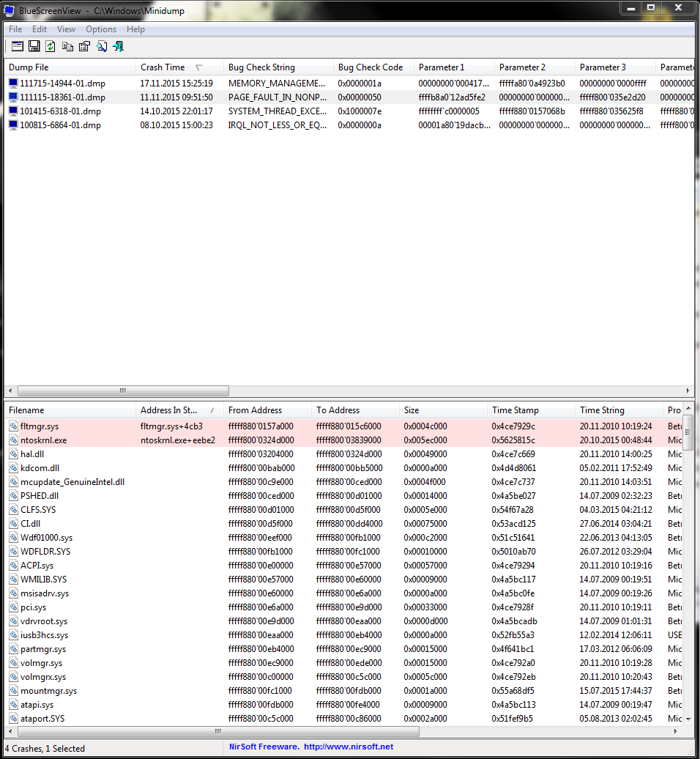Click the fltmgr.sys file icon

click(x=13, y=426)
